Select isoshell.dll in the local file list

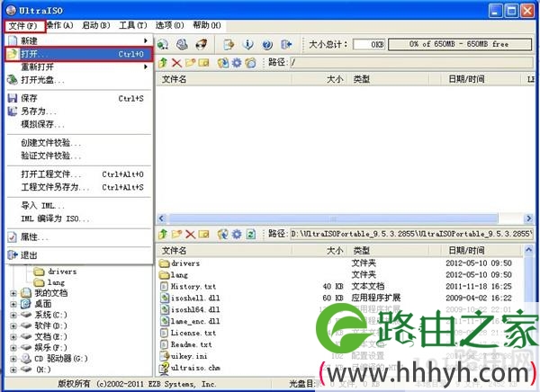[x=190, y=298]
